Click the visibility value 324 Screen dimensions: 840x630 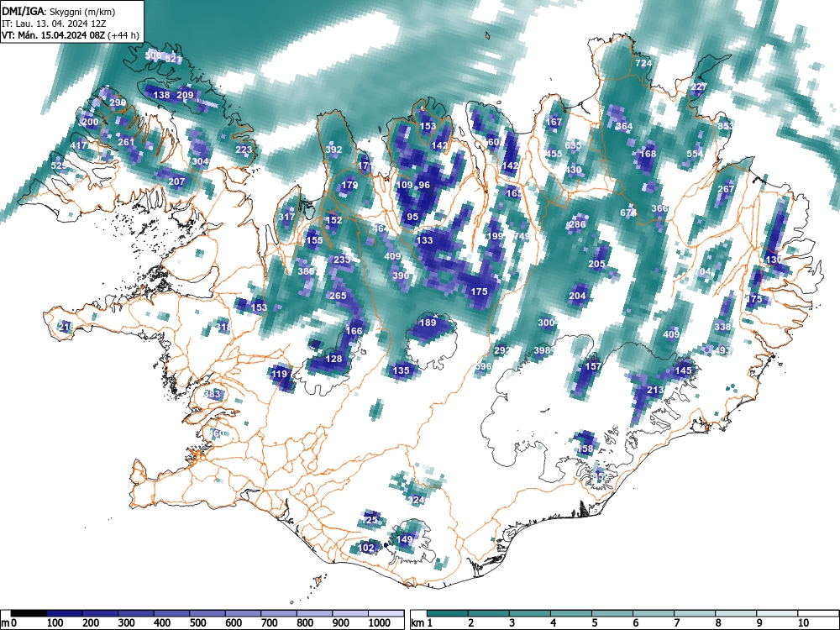point(417,501)
